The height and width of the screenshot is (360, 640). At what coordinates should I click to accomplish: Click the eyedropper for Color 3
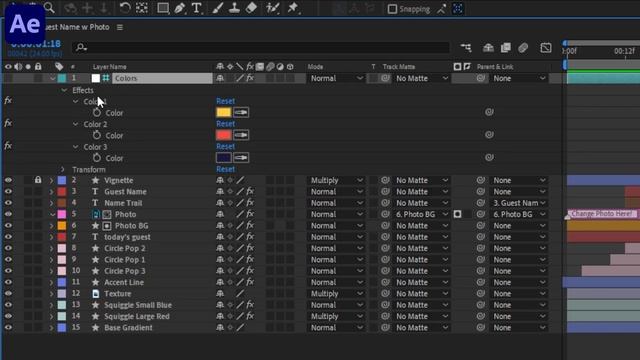pos(241,158)
